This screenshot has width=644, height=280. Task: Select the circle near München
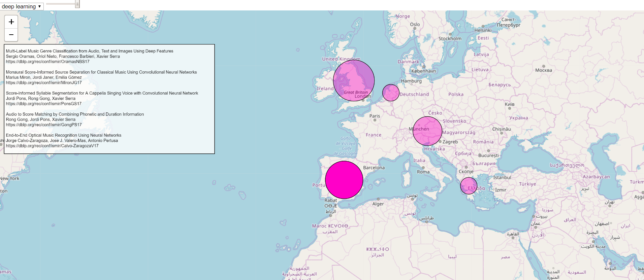(x=427, y=131)
